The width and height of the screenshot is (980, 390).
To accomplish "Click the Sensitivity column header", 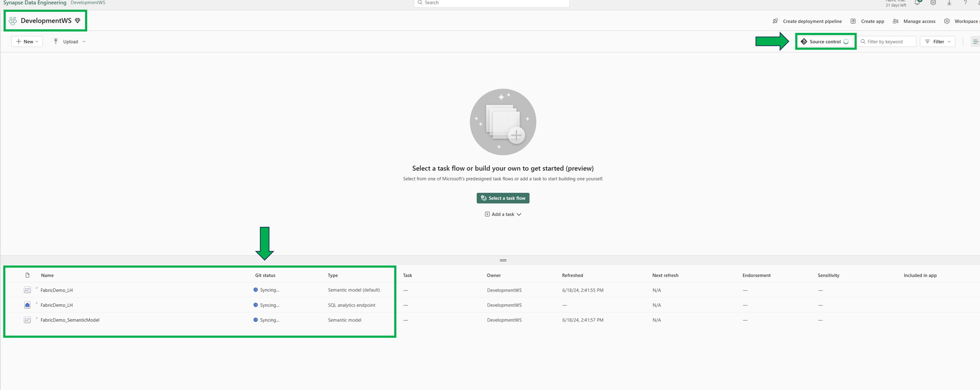I will coord(828,275).
